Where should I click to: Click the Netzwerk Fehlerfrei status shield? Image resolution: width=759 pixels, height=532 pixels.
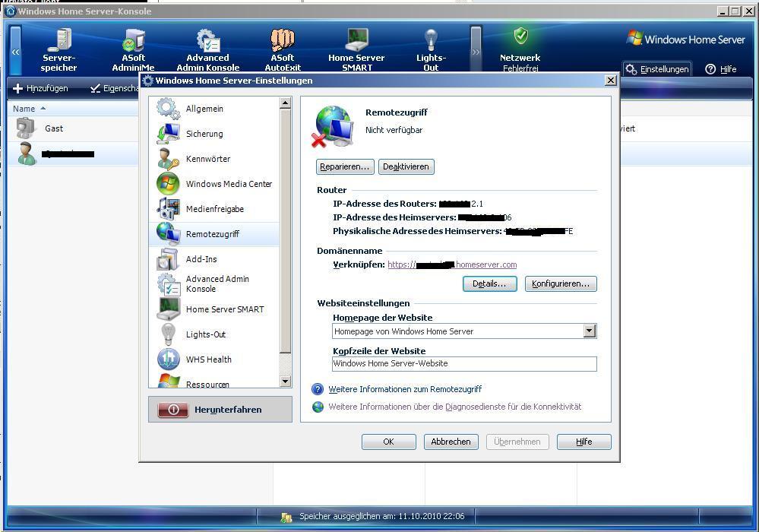pos(520,50)
